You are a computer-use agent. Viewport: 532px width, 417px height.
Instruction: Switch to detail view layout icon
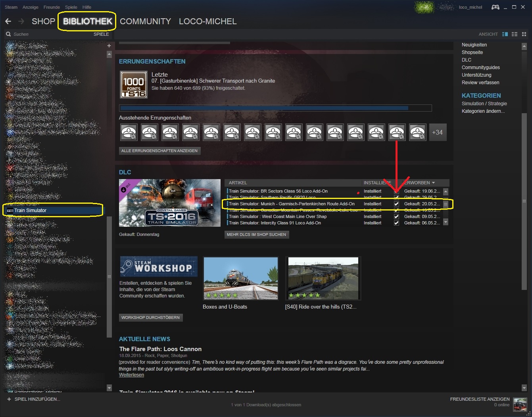click(x=505, y=34)
